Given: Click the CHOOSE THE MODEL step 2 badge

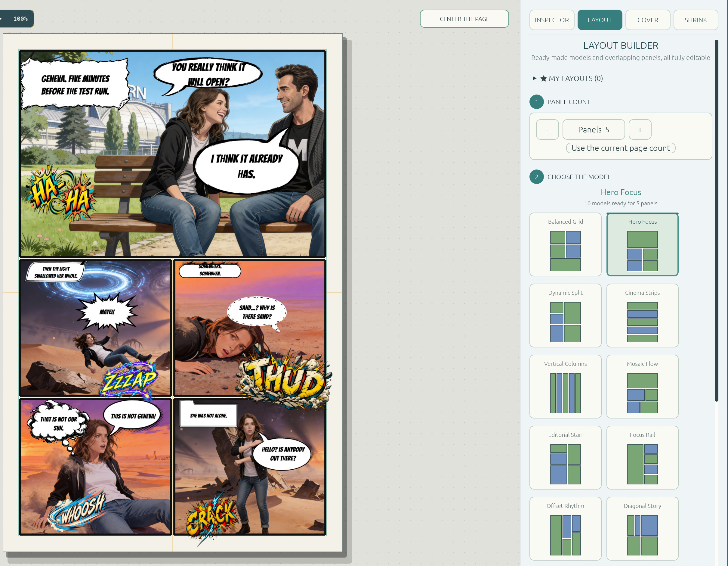Looking at the screenshot, I should coord(537,177).
